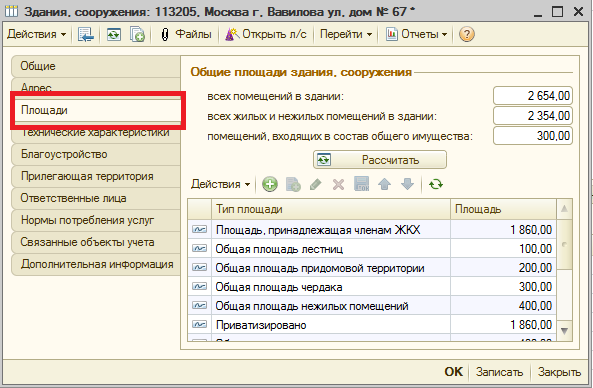Click the Закрыть button
Viewport: 593px width, 388px height.
[x=559, y=372]
